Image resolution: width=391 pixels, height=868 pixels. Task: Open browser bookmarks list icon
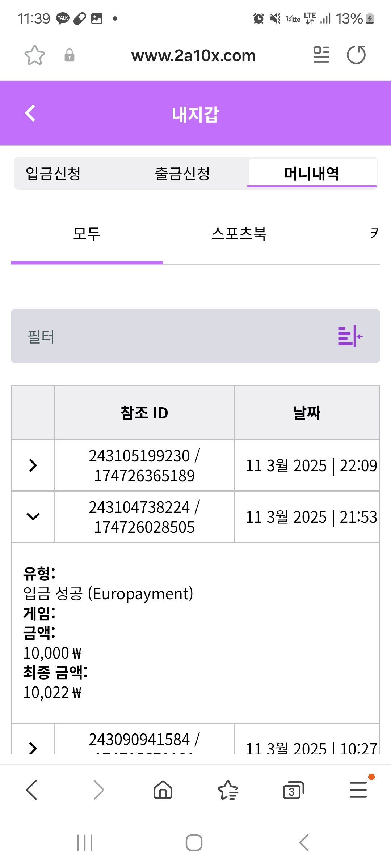(228, 790)
